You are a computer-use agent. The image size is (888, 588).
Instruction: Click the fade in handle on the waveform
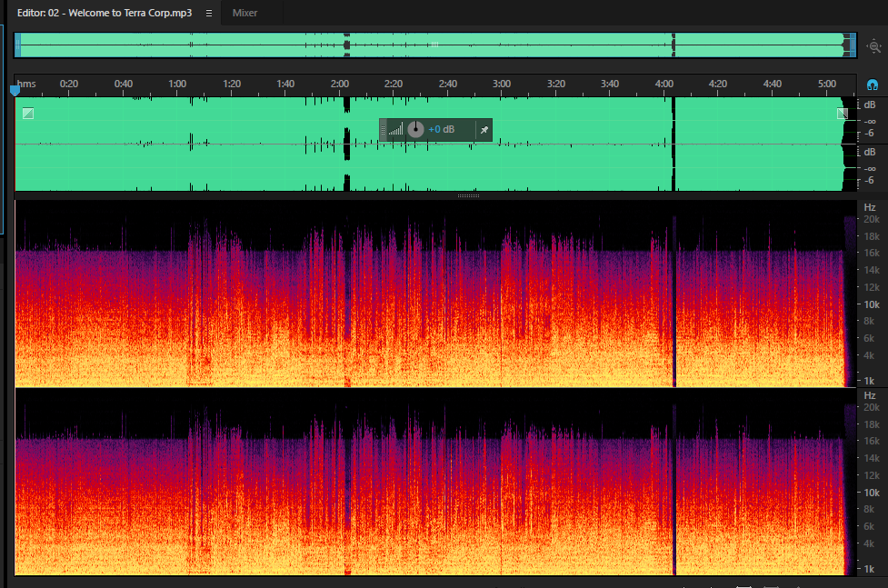[28, 114]
